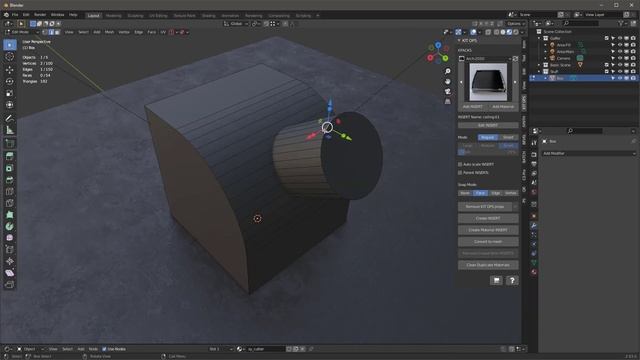The image size is (640, 360).
Task: Select the Move tool
Action: 10,69
